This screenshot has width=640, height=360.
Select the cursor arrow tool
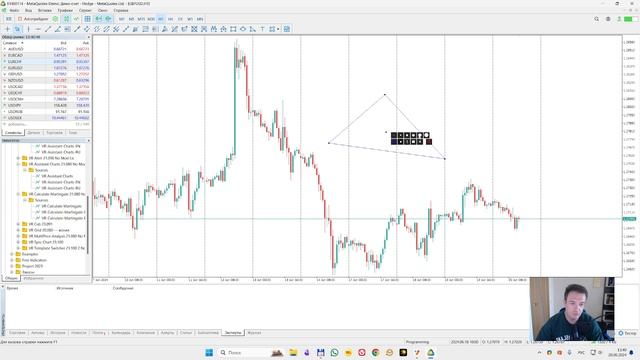click(17, 29)
